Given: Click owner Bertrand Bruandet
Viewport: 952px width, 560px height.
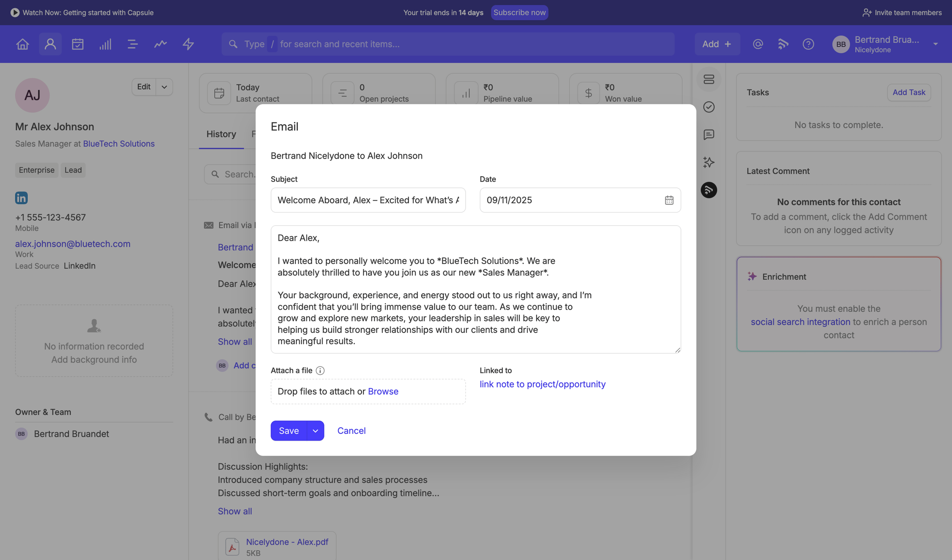Looking at the screenshot, I should 71,434.
